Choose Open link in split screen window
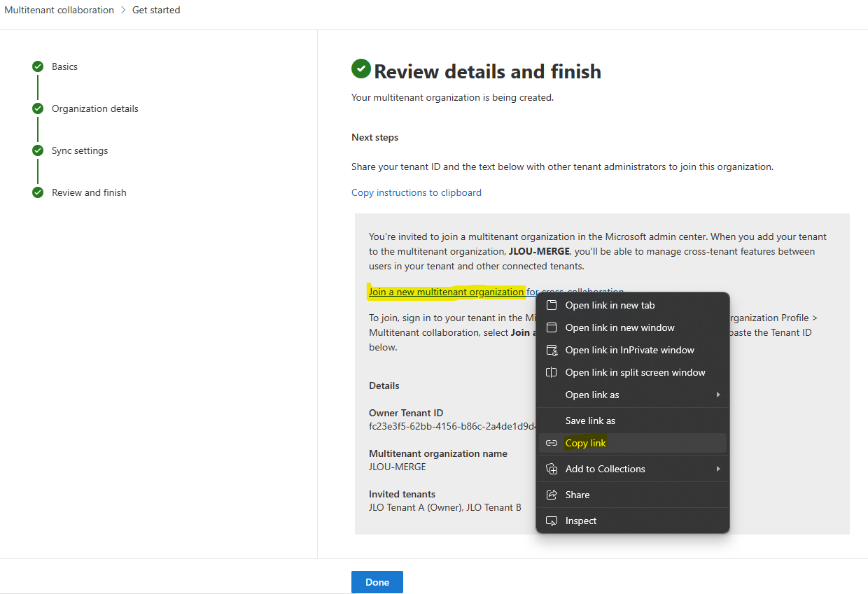The height and width of the screenshot is (594, 868). (633, 372)
